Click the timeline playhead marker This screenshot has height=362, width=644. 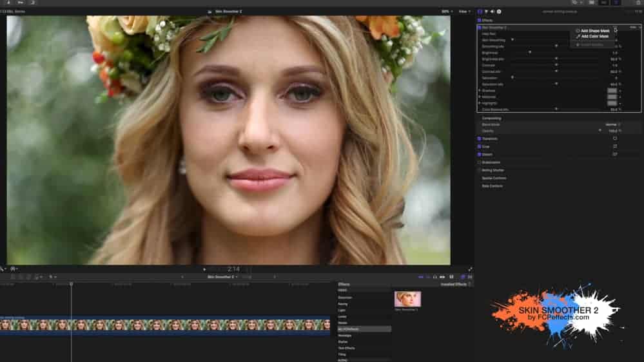[x=71, y=284]
